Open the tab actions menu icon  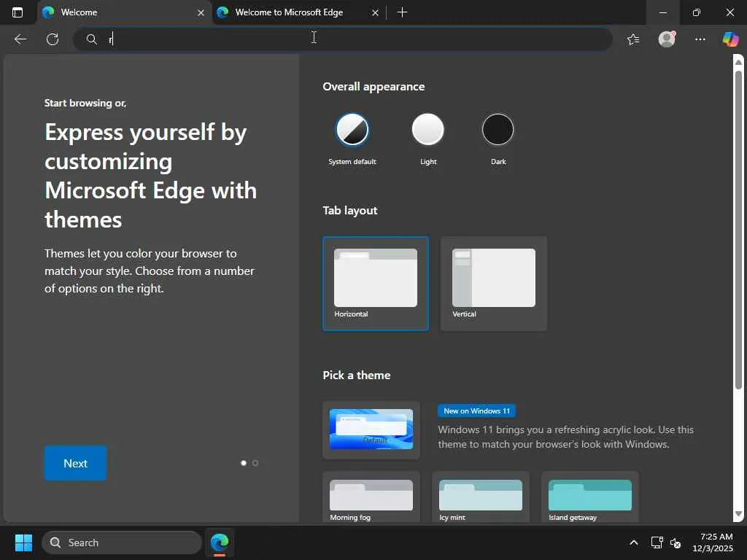18,12
